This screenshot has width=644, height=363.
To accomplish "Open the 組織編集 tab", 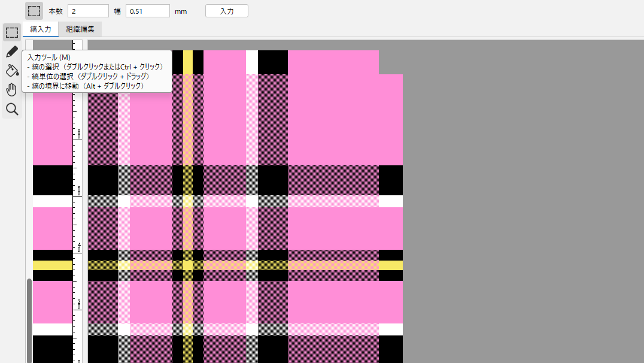I will (80, 29).
